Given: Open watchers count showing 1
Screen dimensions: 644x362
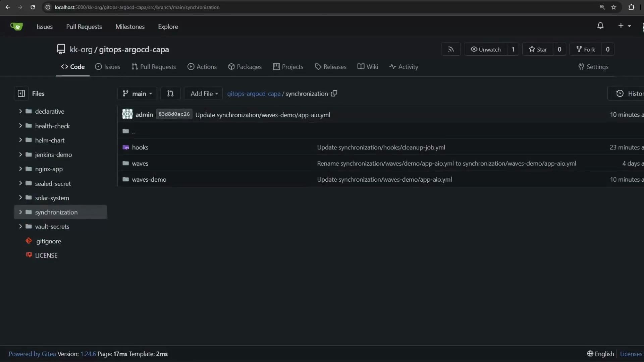Looking at the screenshot, I should pyautogui.click(x=513, y=49).
